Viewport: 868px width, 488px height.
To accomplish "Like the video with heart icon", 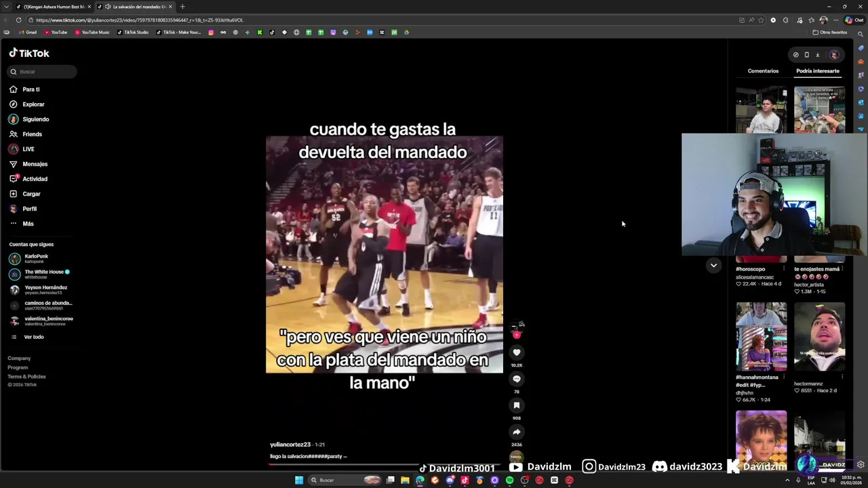I will [517, 352].
